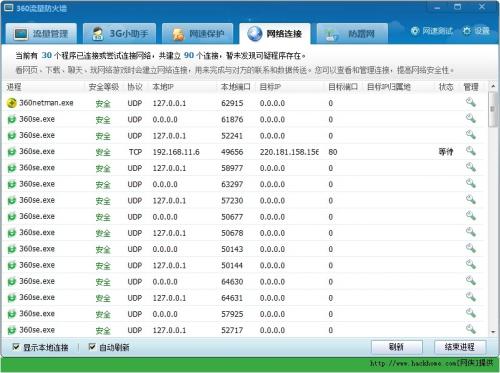Click manage icon for port 64630 row

471,281
